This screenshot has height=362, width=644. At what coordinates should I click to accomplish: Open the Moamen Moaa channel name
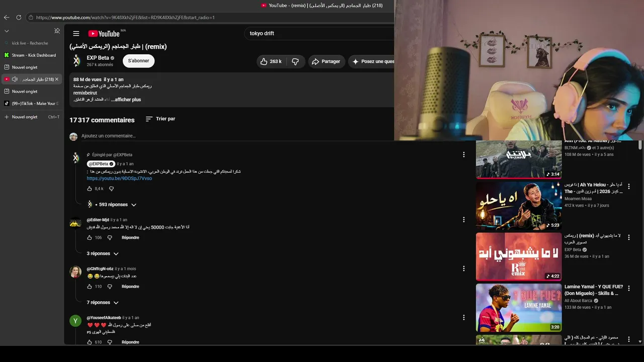pos(578,199)
